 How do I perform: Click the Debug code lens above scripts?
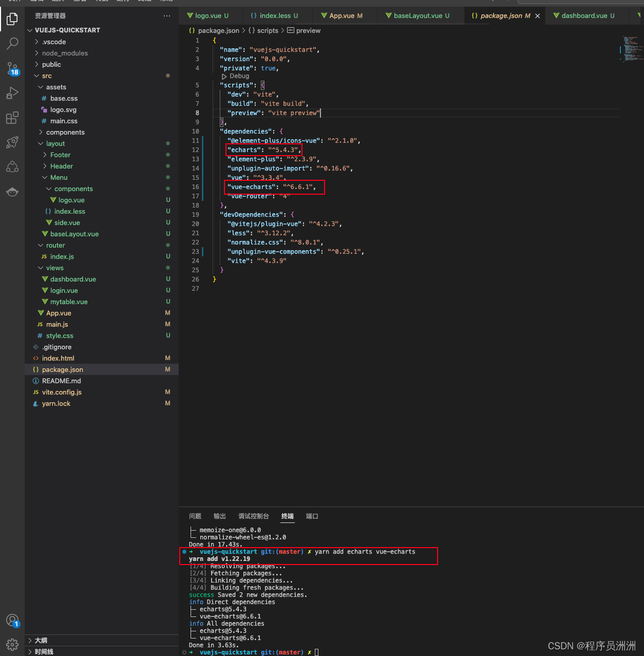[x=236, y=76]
